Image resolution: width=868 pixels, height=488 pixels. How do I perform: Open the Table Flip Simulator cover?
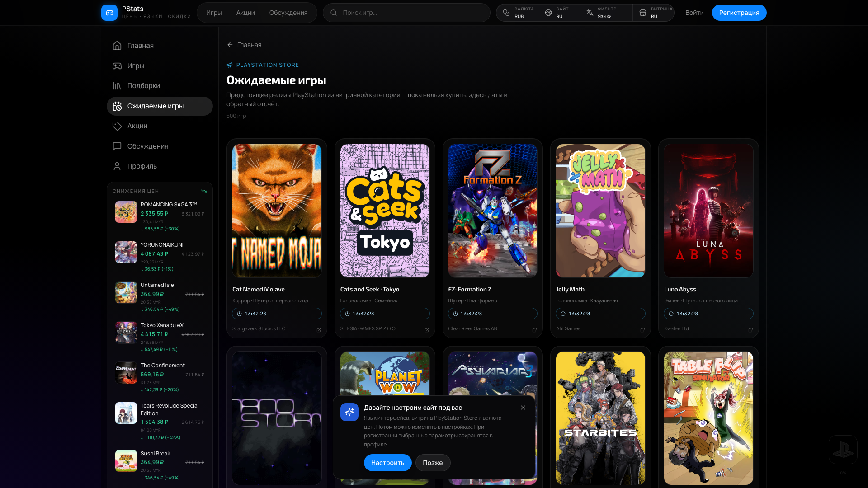click(708, 418)
